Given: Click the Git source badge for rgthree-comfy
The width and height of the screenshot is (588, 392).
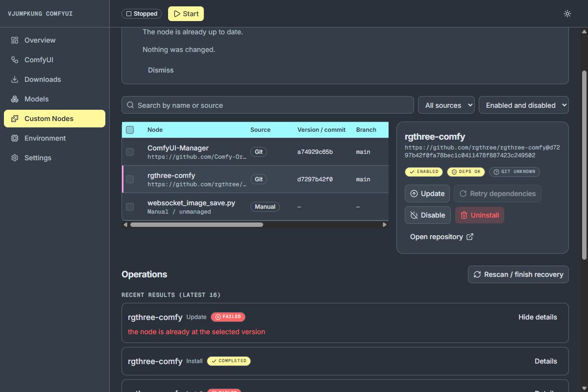Looking at the screenshot, I should click(x=259, y=179).
